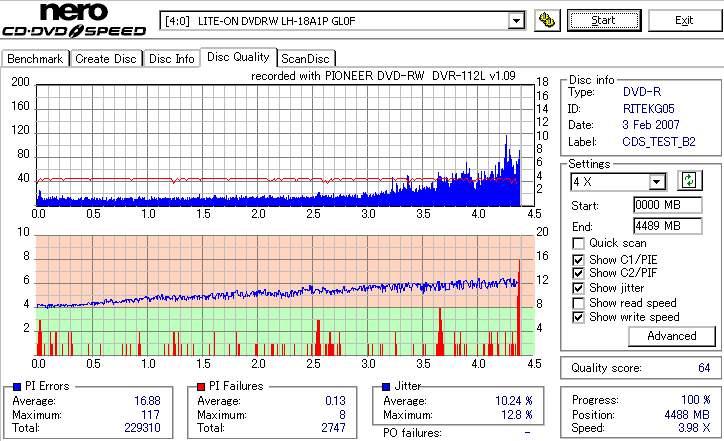Click the Jitter average 10.24 %
This screenshot has height=441, width=724.
pos(514,401)
